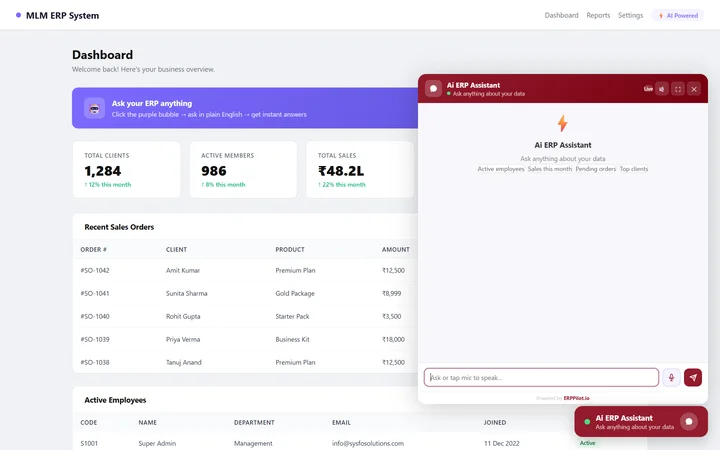Viewport: 720px width, 450px height.
Task: Click client Priya Verma
Action: pos(183,339)
